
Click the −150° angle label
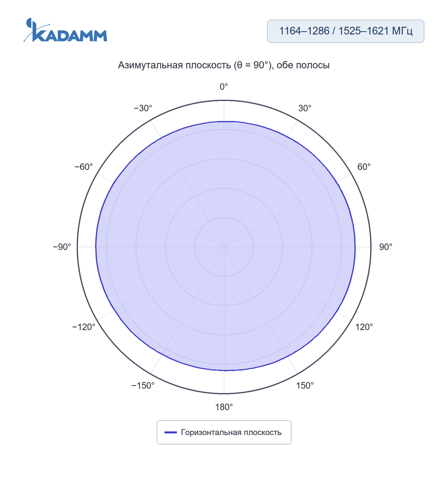pos(143,386)
